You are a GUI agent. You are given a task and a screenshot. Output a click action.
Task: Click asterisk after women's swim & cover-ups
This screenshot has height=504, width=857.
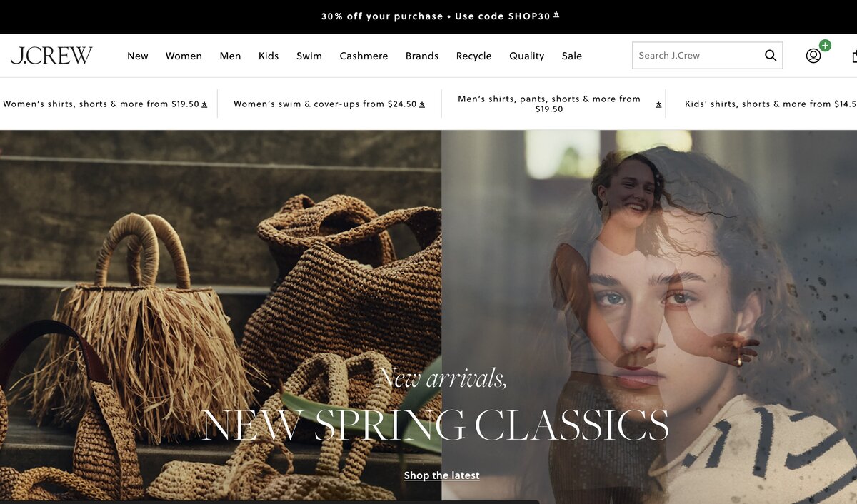click(421, 104)
